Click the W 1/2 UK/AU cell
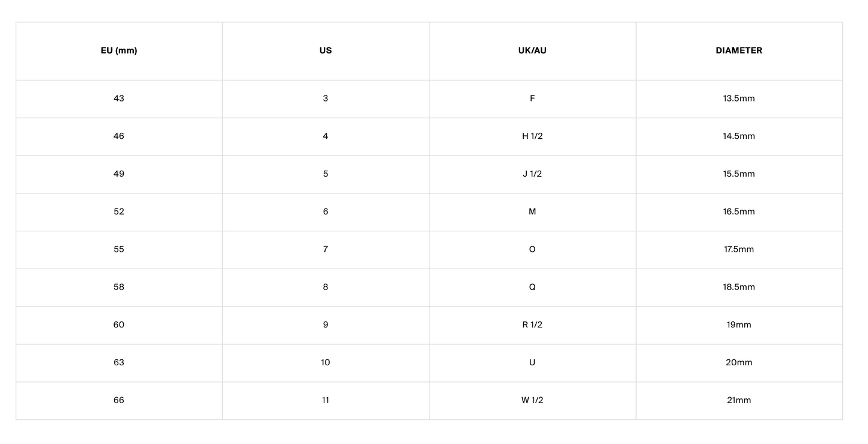 tap(532, 401)
